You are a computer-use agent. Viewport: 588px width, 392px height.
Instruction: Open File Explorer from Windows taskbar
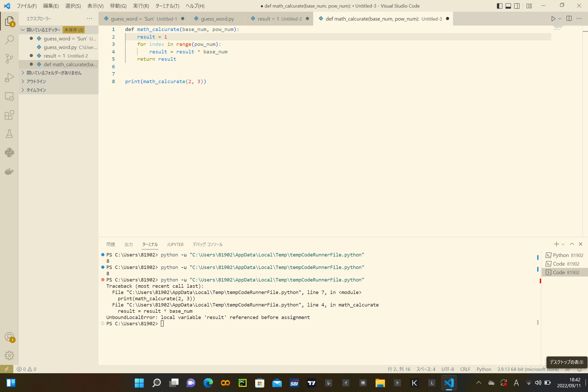(380, 383)
